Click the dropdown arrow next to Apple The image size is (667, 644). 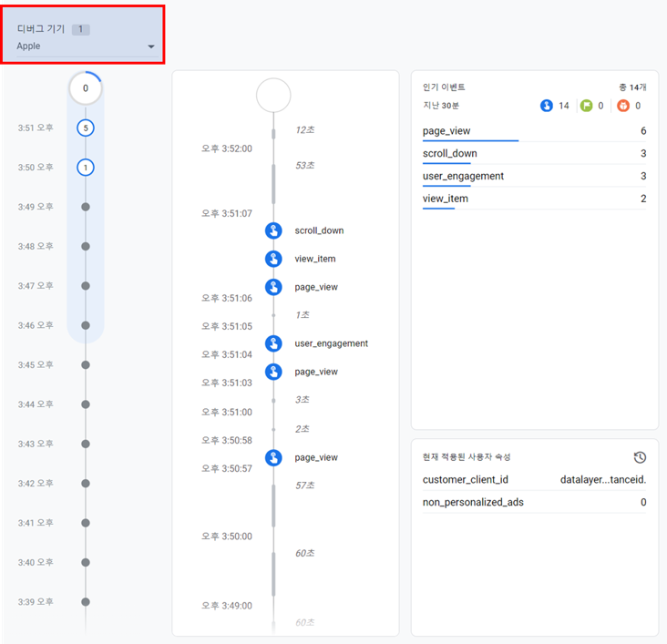pyautogui.click(x=151, y=46)
